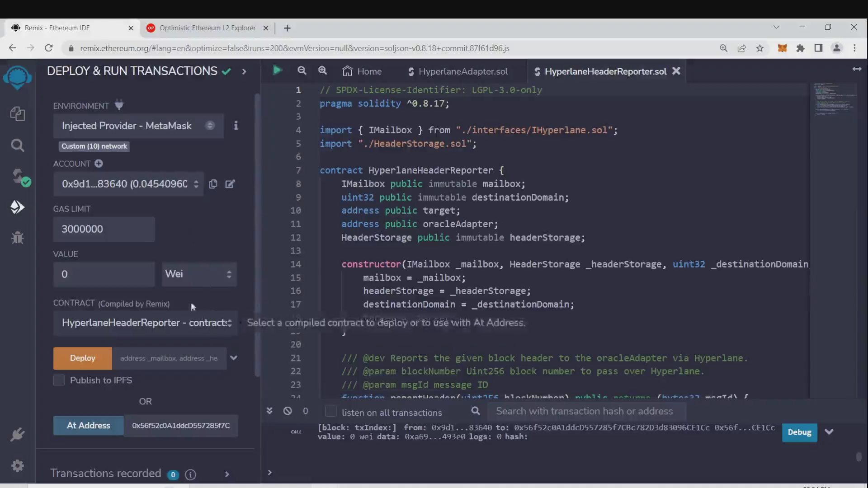Click code editor minimap
This screenshot has height=488, width=868.
pos(835,99)
